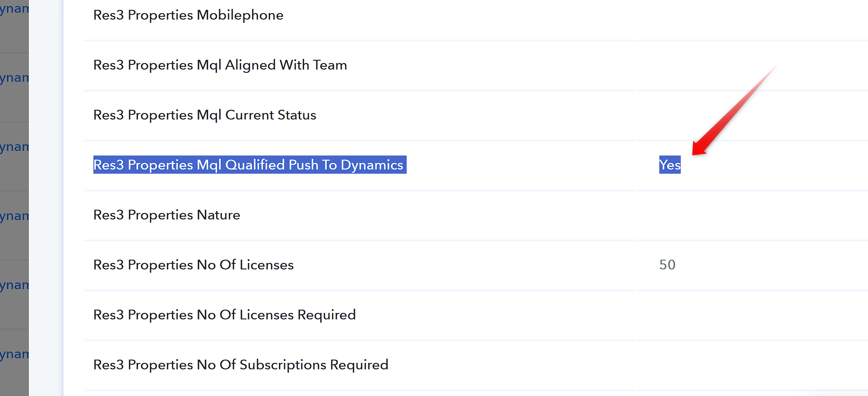The width and height of the screenshot is (868, 396).
Task: Open the first partially hidden link in left strip
Action: 14,9
